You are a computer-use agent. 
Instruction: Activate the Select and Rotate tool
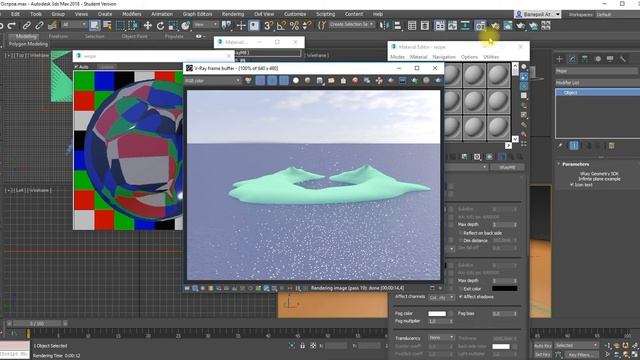tap(160, 25)
